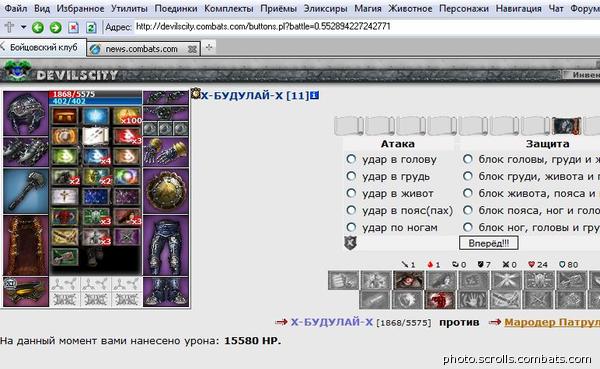Select attack option удар в живот
The height and width of the screenshot is (369, 600).
click(351, 193)
